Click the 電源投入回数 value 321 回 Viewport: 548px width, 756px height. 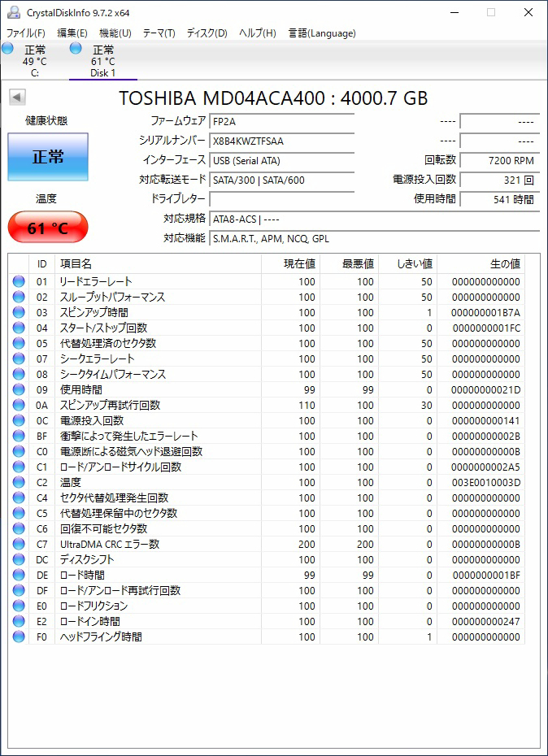coord(500,180)
